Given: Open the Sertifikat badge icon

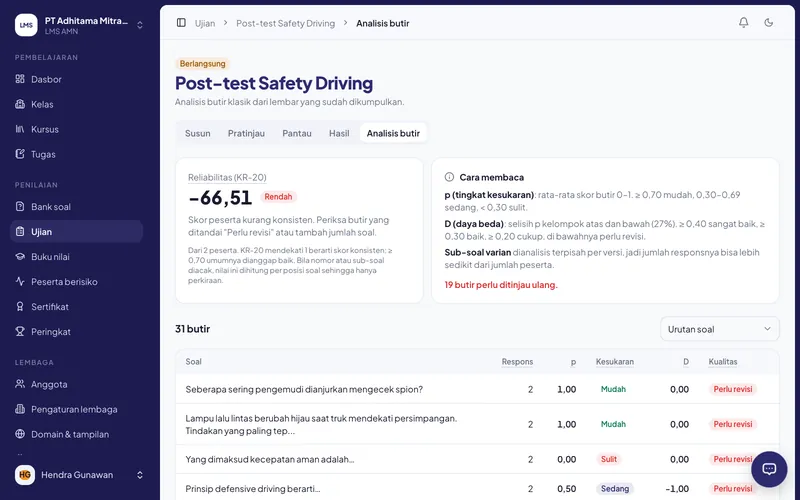Looking at the screenshot, I should click(20, 307).
